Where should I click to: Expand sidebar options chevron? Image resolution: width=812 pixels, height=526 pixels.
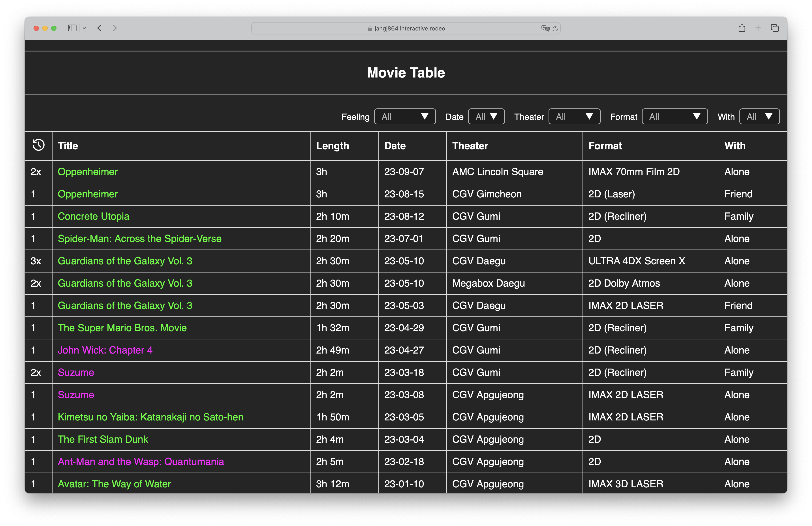(x=84, y=28)
